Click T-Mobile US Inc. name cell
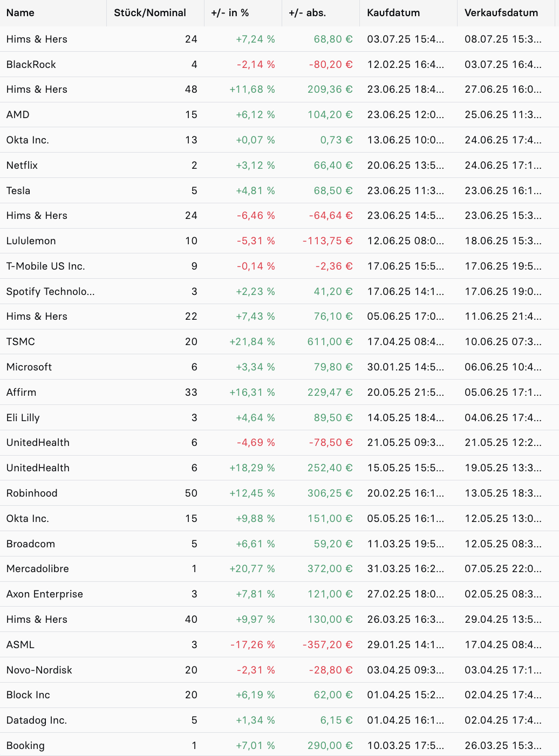 pyautogui.click(x=46, y=266)
